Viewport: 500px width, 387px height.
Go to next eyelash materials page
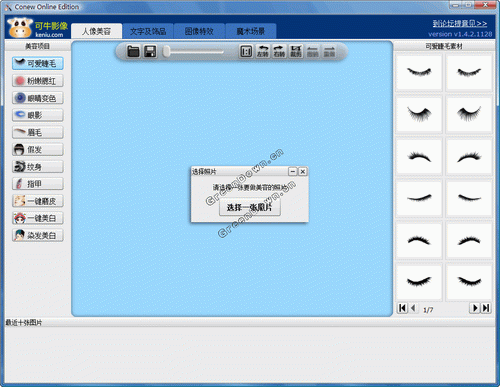point(475,308)
